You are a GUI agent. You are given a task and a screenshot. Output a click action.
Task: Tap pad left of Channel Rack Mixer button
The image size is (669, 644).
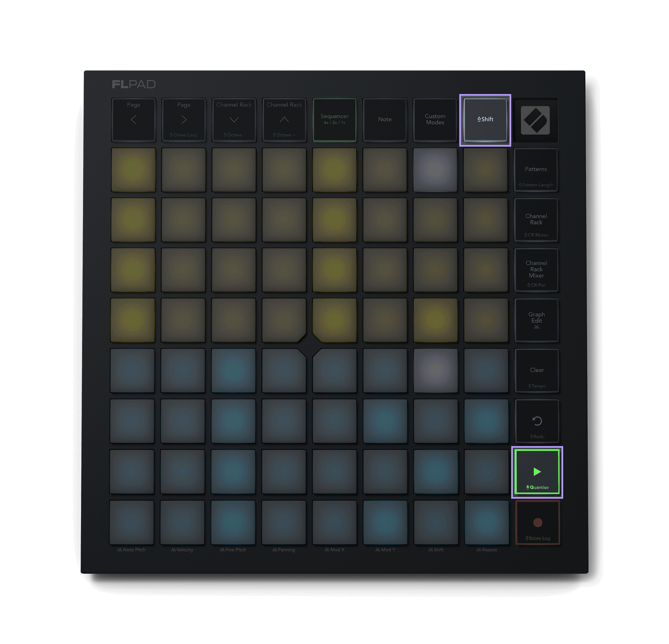[486, 270]
